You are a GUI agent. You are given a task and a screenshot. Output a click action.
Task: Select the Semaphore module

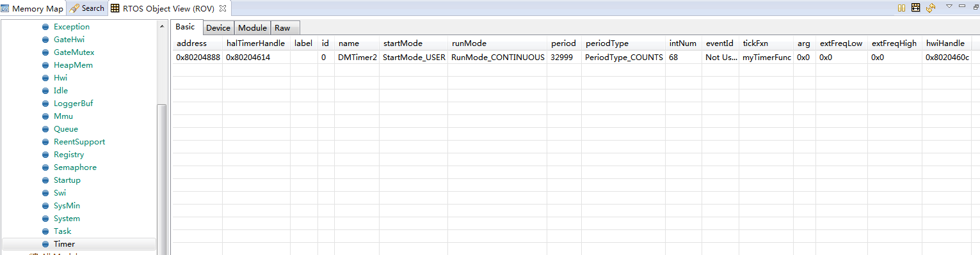click(75, 167)
